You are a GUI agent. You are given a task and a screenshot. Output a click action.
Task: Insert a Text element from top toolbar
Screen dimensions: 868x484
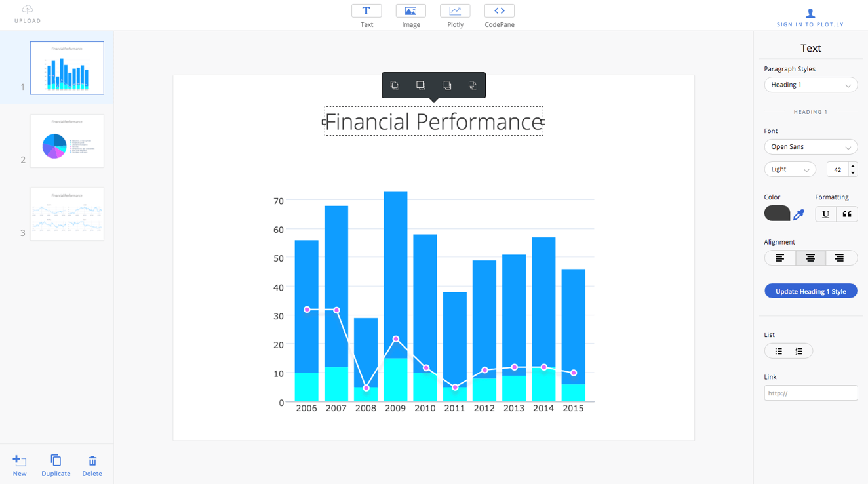pos(366,10)
